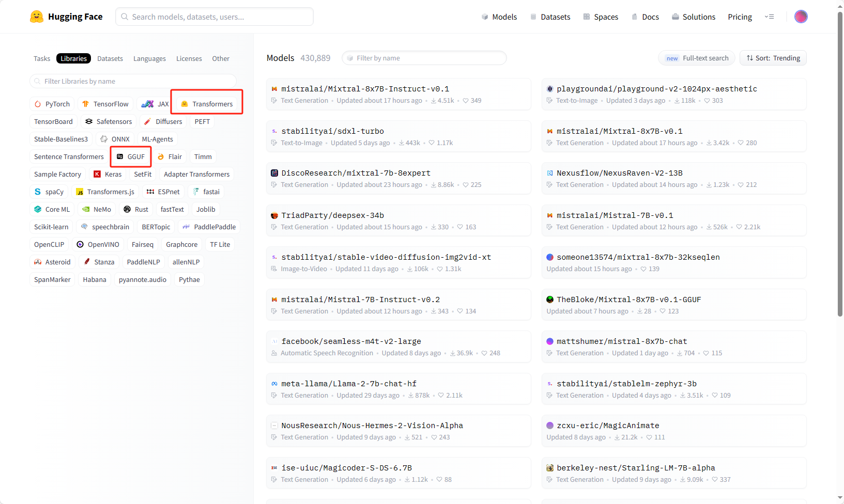
Task: Switch to the Tasks filter tab
Action: click(42, 58)
